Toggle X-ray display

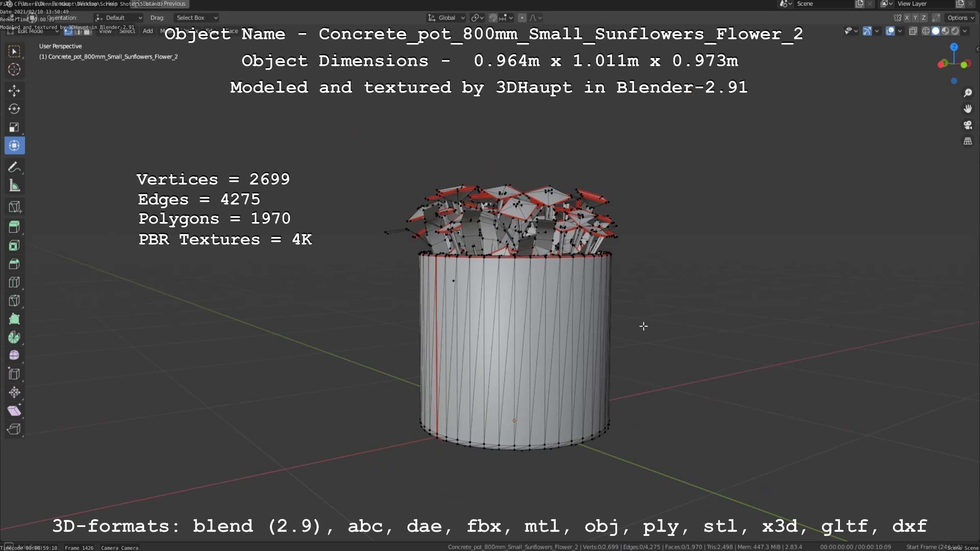[x=913, y=31]
